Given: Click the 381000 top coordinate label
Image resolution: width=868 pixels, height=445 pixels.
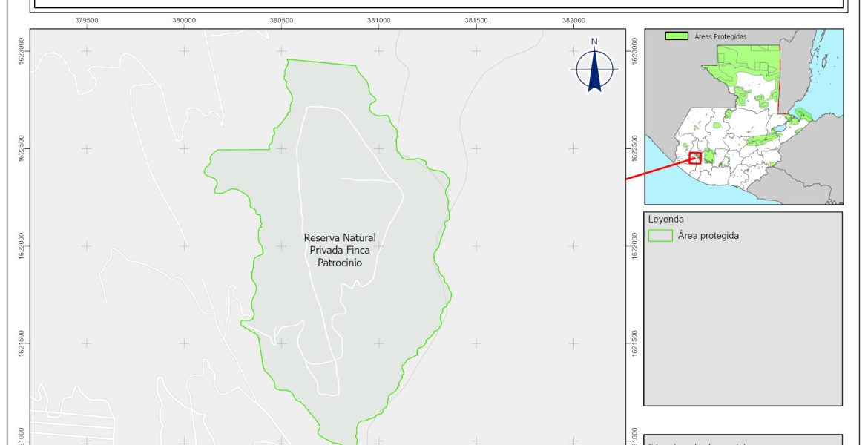Looking at the screenshot, I should click(x=378, y=21).
